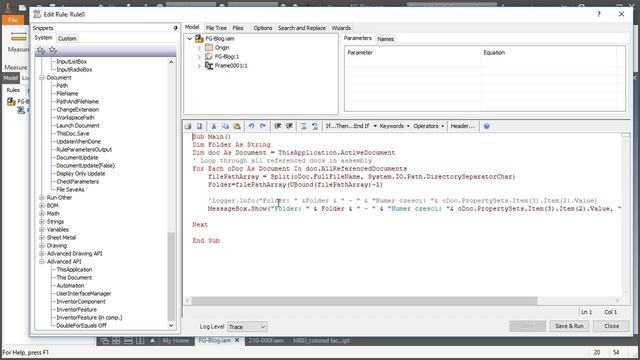The image size is (640, 360).
Task: Click the tile windows icon in the document tab bar
Action: coord(116,340)
